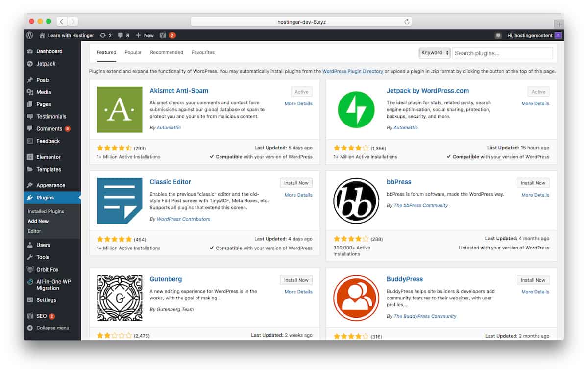Click the browser address bar hostinger-dev-6.xyz
588x374 pixels.
(301, 22)
